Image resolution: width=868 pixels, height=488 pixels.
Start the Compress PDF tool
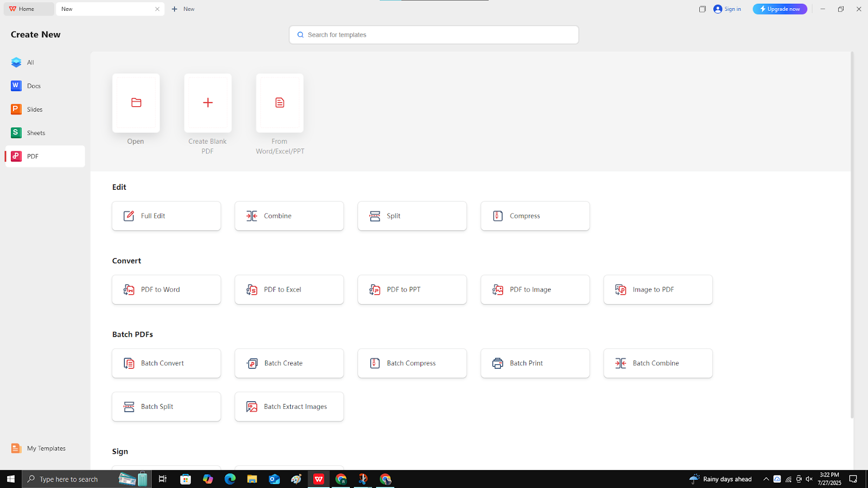click(x=535, y=216)
